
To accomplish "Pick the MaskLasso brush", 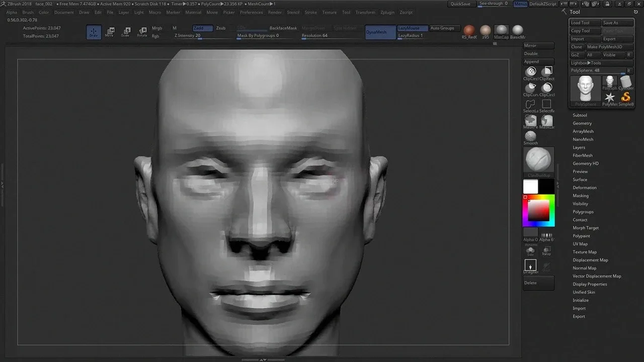I will tap(547, 122).
